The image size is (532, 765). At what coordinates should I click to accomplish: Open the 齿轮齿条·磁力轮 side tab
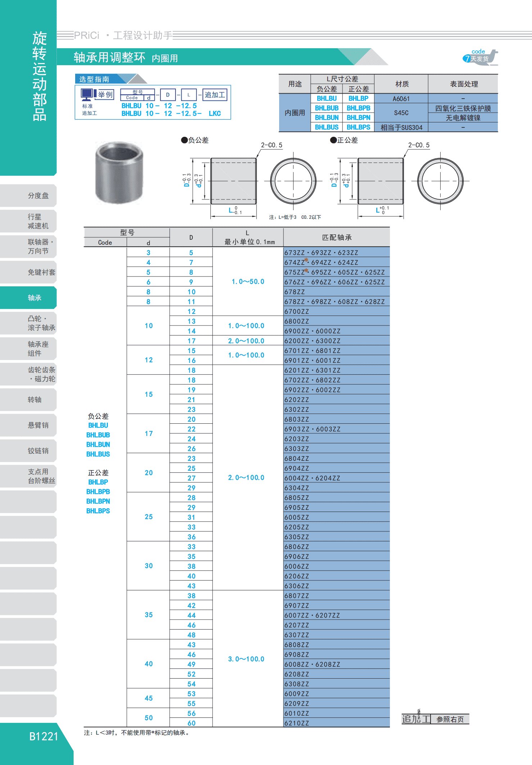click(x=28, y=374)
